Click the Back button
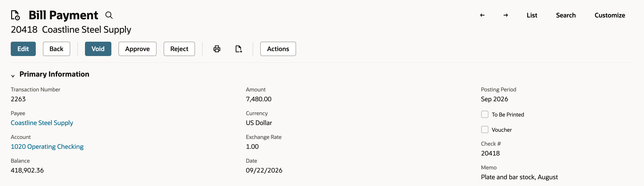 coord(57,49)
